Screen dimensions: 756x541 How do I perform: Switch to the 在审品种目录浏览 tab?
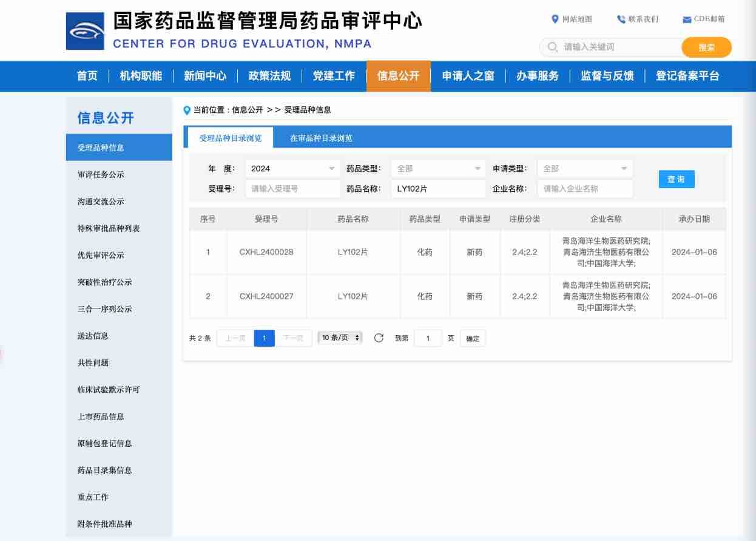pyautogui.click(x=317, y=138)
